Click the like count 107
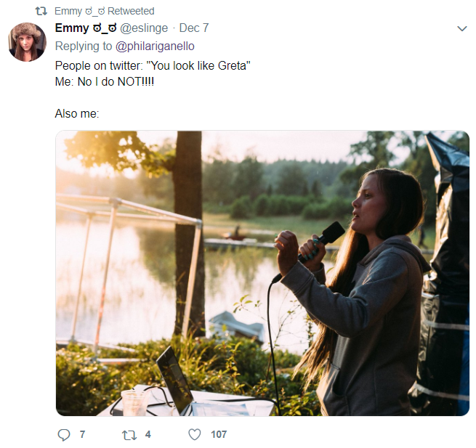The image size is (476, 448). coord(219,434)
